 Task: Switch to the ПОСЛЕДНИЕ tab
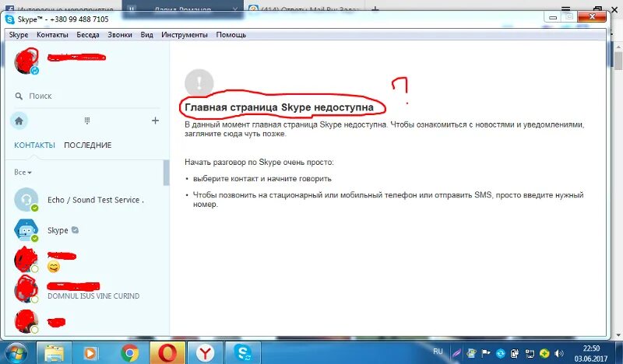coord(88,145)
